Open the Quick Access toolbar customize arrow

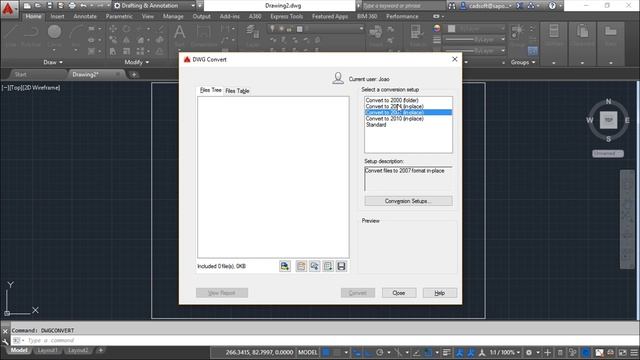200,6
